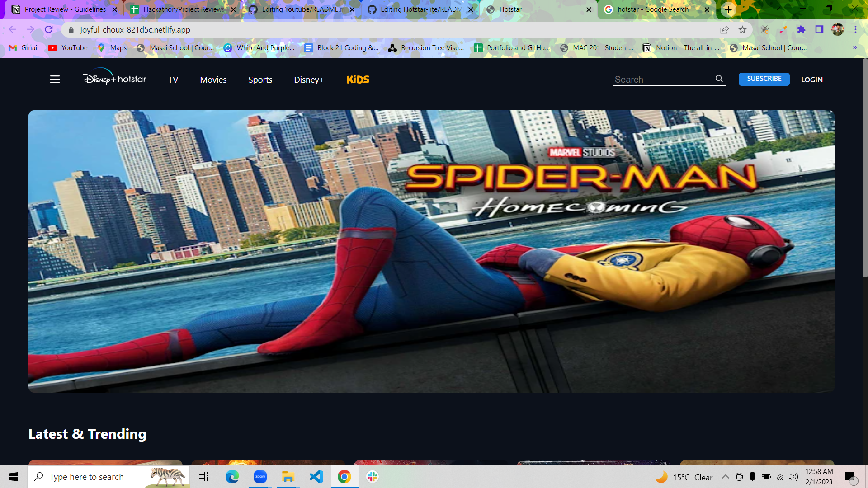The image size is (868, 488).
Task: Open File Explorer from taskbar
Action: pos(288,477)
